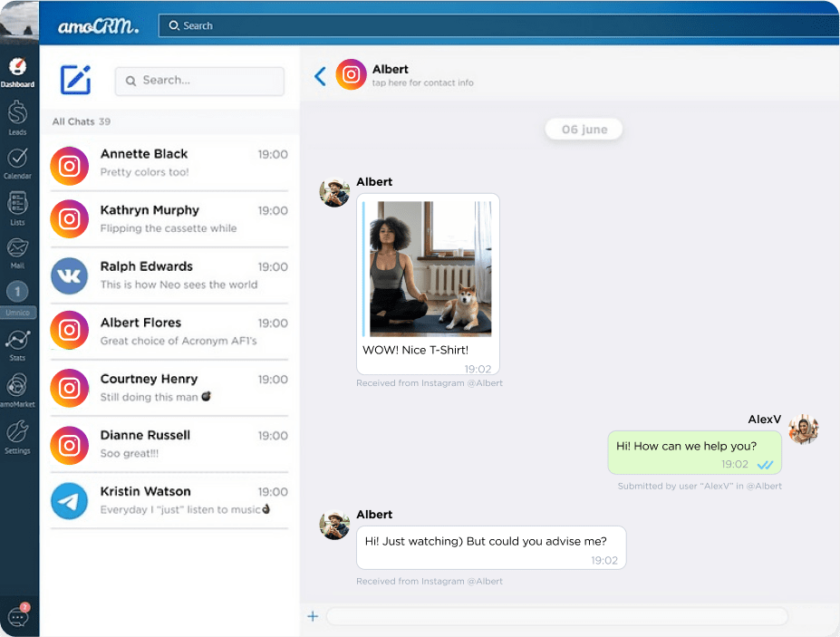Open the attachment plus button near the message field
The height and width of the screenshot is (637, 840).
coord(313,615)
